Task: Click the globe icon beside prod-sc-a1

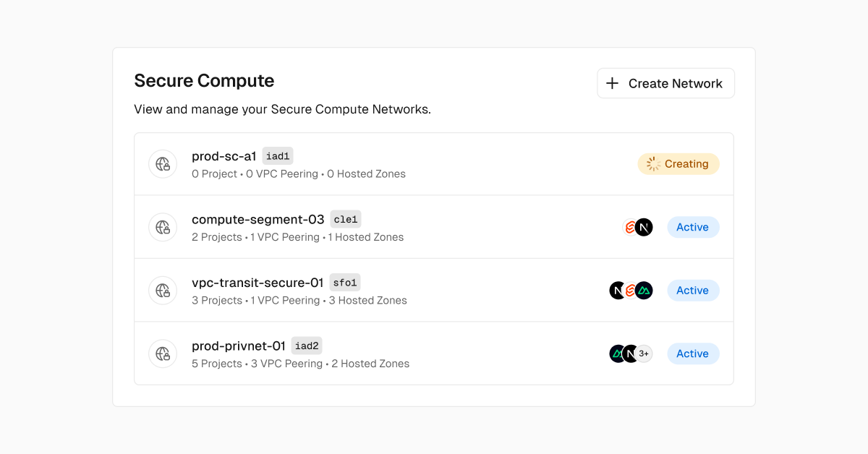Action: (163, 164)
